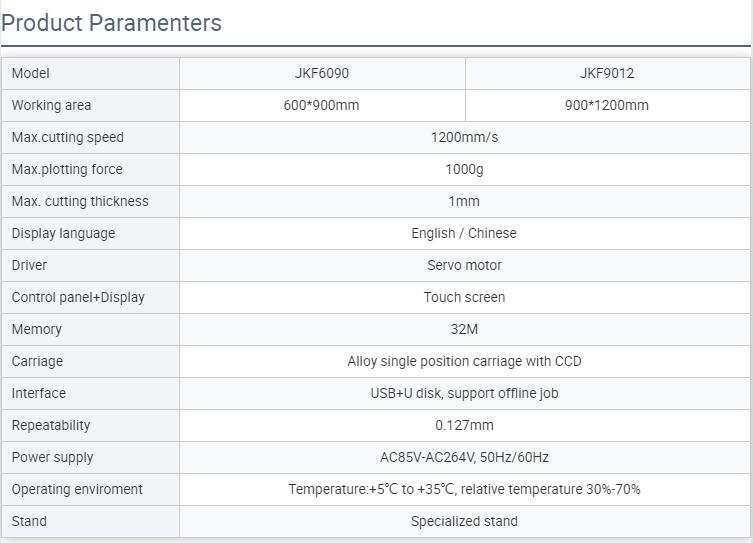Click the 1000g plotting force value

(x=464, y=169)
